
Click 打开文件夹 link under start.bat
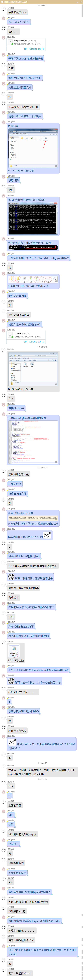click(32, 342)
